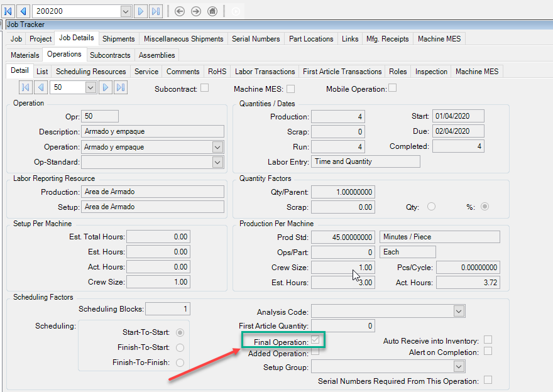The height and width of the screenshot is (392, 553).
Task: Enable the Subcontract checkbox
Action: tap(204, 88)
